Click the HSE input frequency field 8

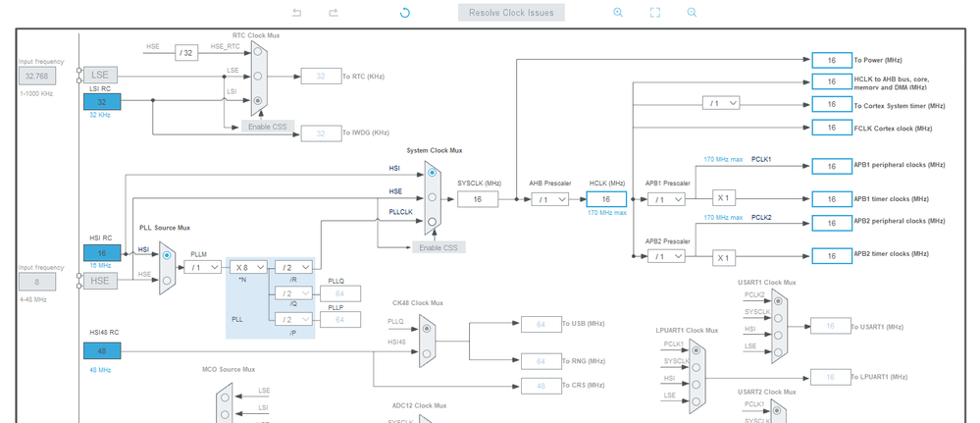[x=37, y=283]
